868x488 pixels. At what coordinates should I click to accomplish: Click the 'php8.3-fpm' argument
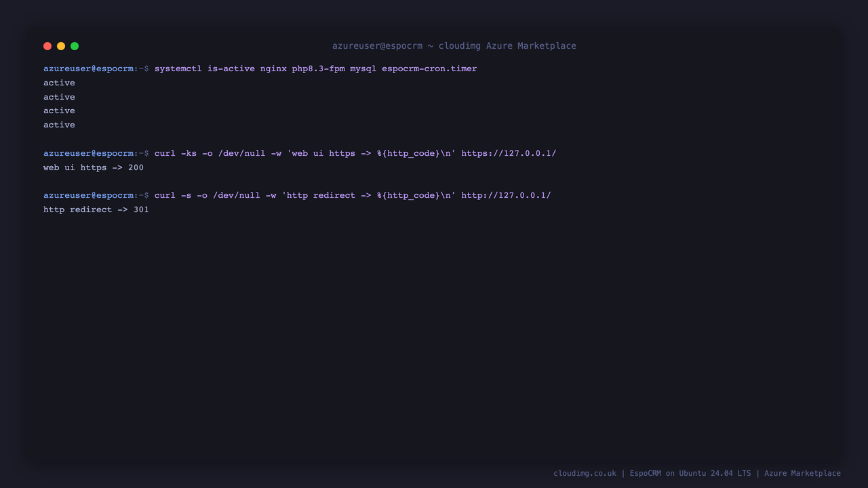318,68
